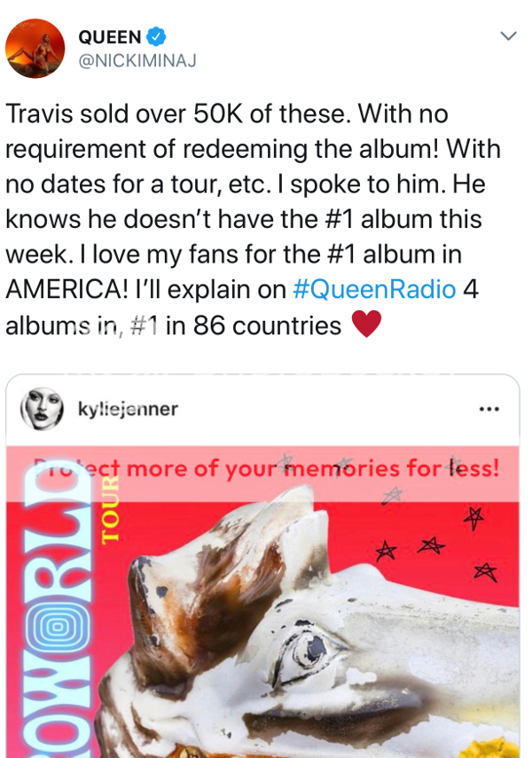The width and height of the screenshot is (532, 758).
Task: Open the kyliejenner profile avatar
Action: point(42,409)
